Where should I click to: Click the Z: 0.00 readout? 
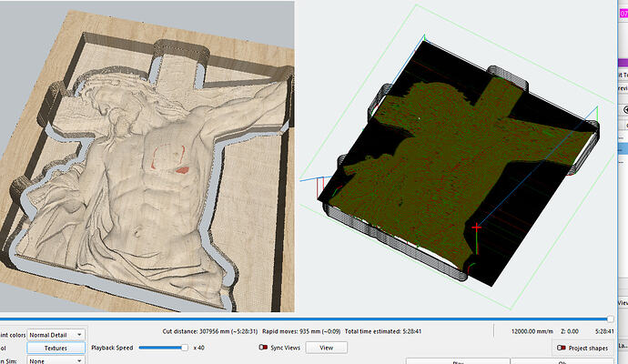click(570, 331)
